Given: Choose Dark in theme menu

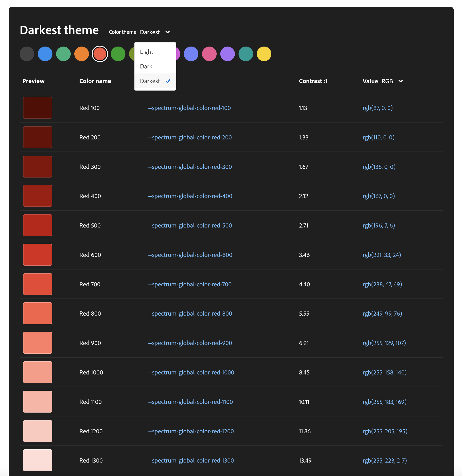Looking at the screenshot, I should (155, 66).
